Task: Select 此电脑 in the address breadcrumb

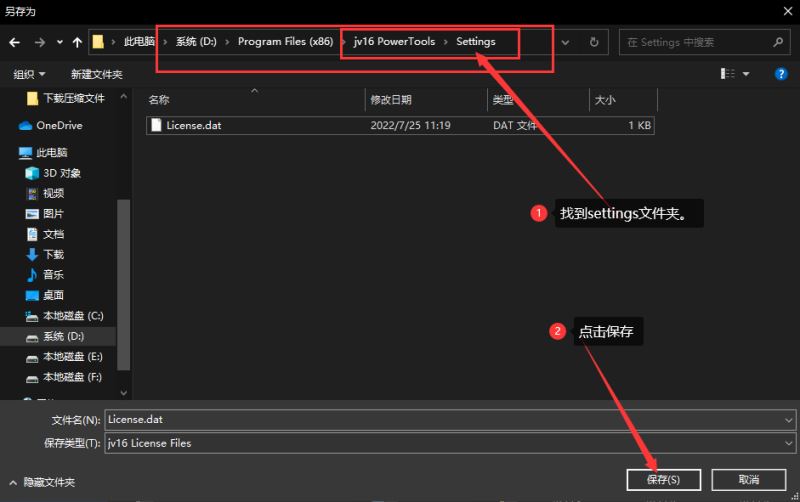Action: tap(139, 42)
